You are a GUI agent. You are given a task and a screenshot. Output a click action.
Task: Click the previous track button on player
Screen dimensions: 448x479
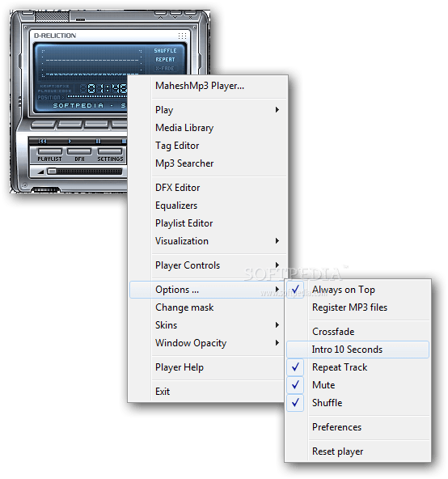coord(42,141)
